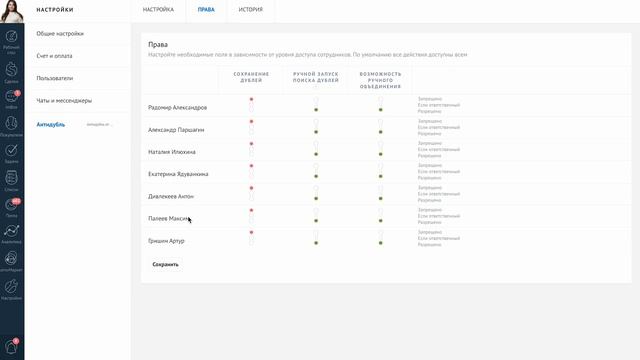Open Счет и оплата menu item

(x=54, y=56)
